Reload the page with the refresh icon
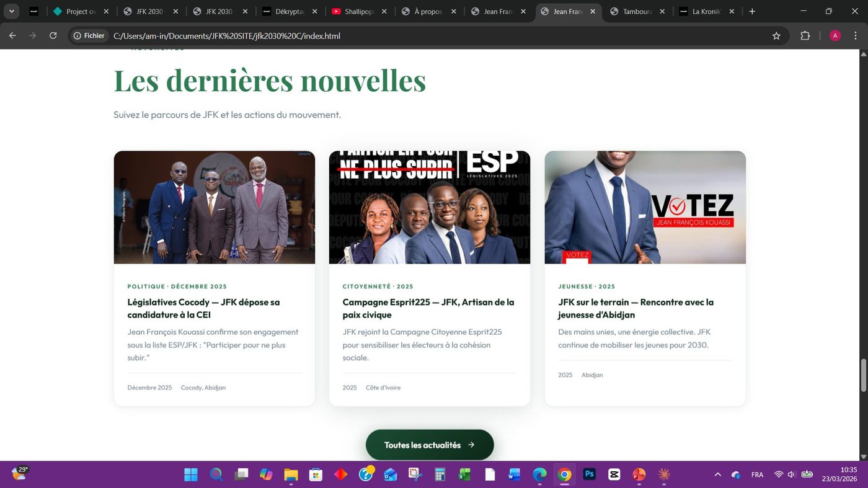The width and height of the screenshot is (868, 488). (53, 36)
